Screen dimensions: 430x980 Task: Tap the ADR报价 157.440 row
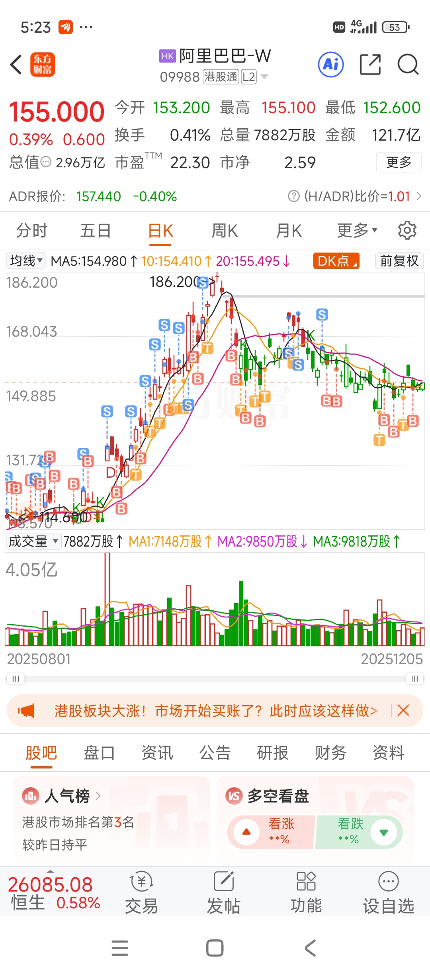click(93, 196)
